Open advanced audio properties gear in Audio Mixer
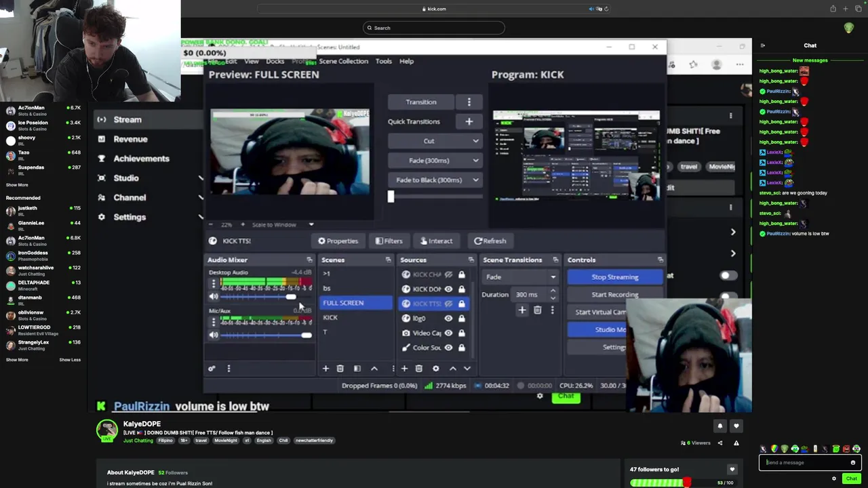This screenshot has height=488, width=868. [x=212, y=368]
